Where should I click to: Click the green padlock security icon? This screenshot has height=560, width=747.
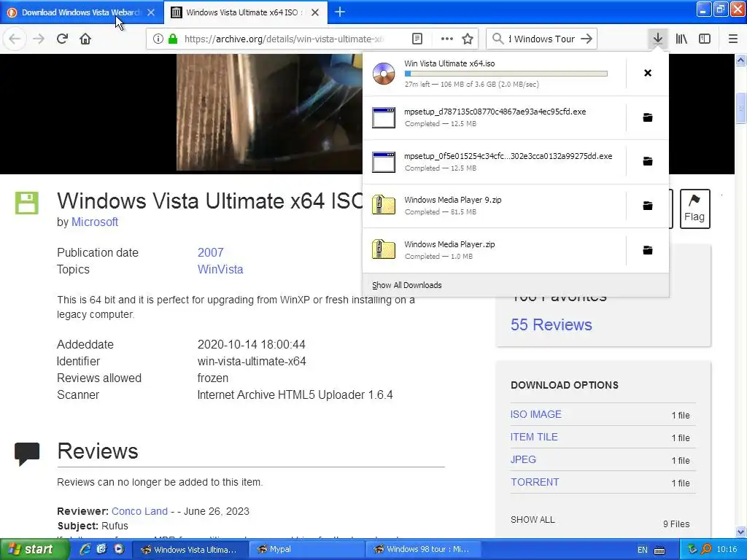coord(173,39)
